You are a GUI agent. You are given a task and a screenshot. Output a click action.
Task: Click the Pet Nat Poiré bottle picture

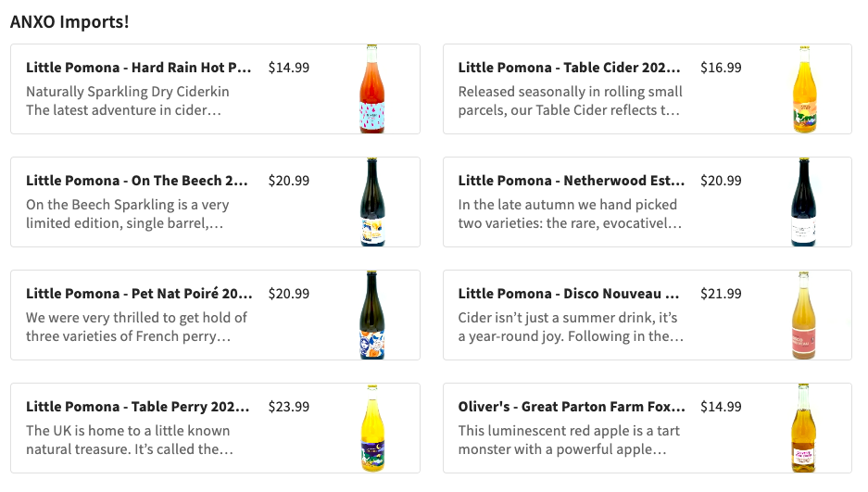[x=371, y=315]
